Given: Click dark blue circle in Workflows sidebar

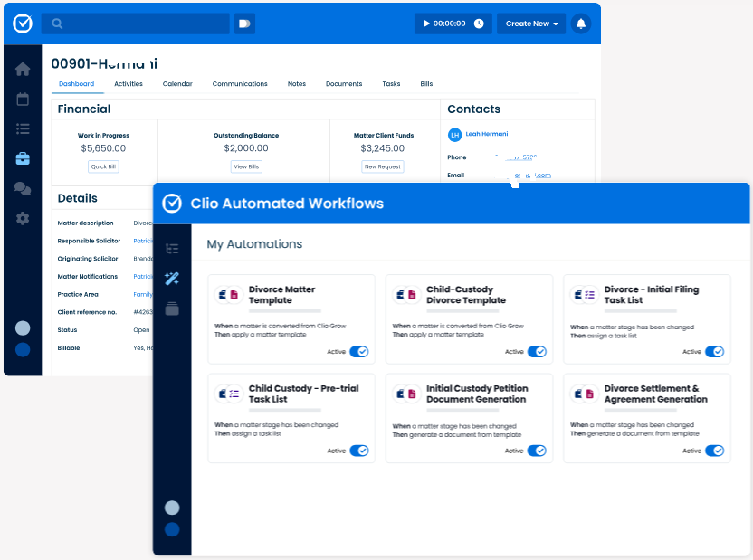Looking at the screenshot, I should (172, 529).
